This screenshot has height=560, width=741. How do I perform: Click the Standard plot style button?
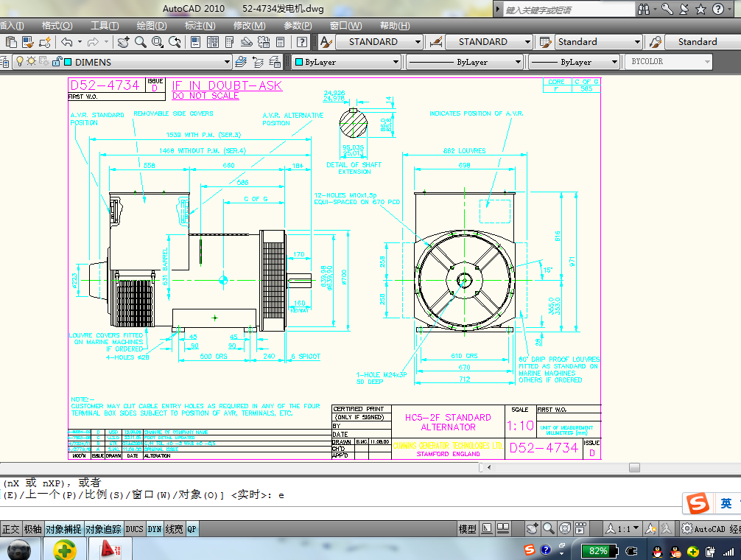tap(696, 42)
